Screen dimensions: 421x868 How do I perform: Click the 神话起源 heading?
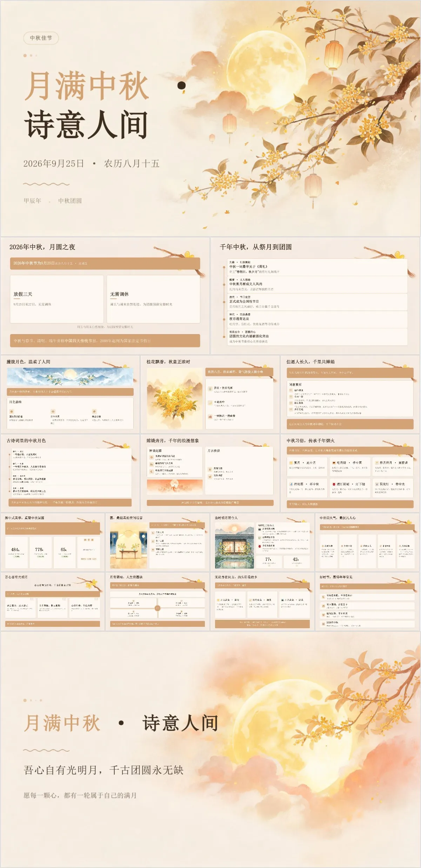[x=155, y=451]
